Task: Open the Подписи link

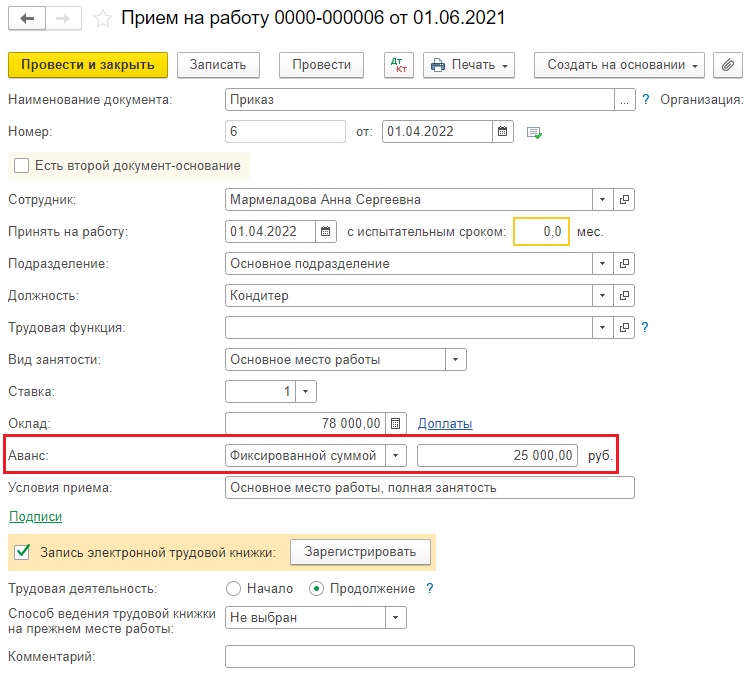Action: 36,516
